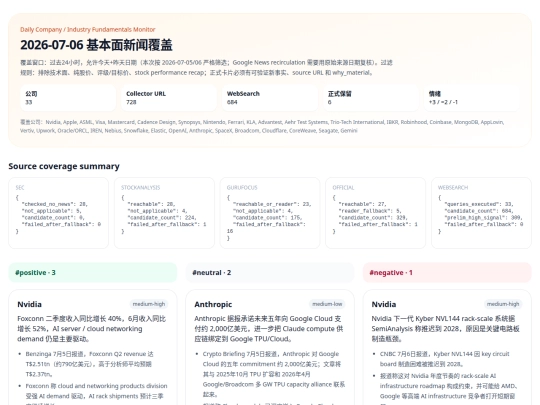Click the 覆盖窗口 coverage window description line
The image size is (540, 405).
tap(206, 63)
